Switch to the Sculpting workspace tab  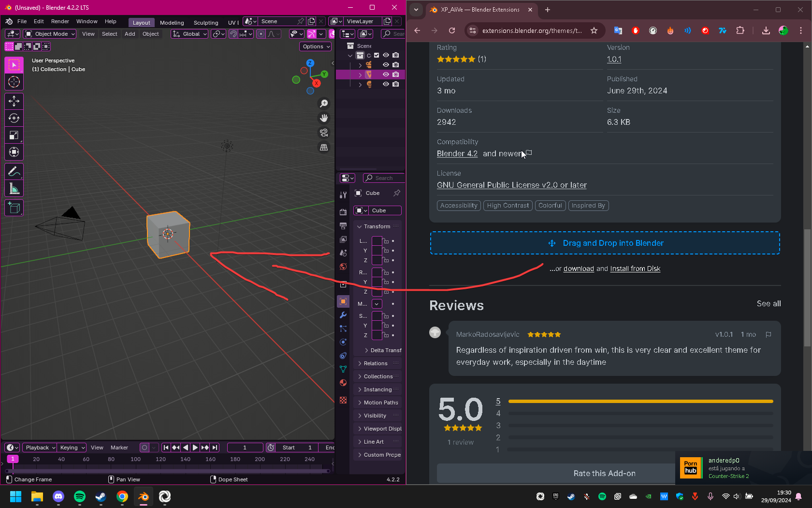pos(206,23)
